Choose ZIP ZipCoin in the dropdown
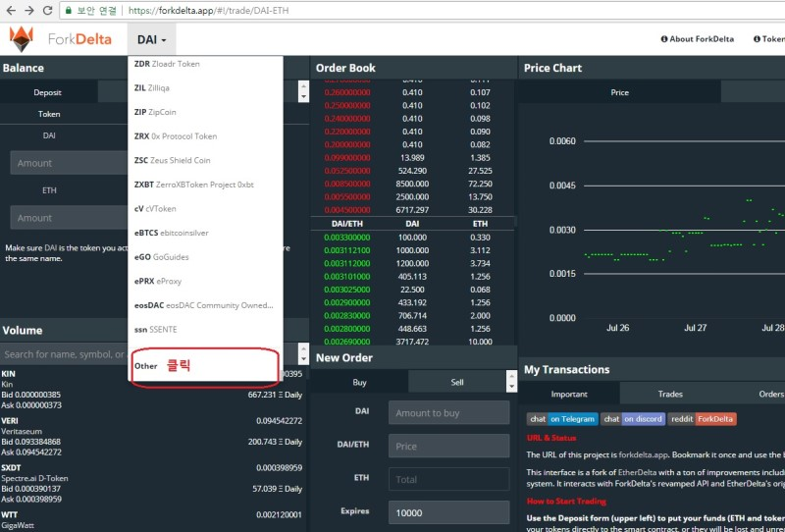 point(205,112)
